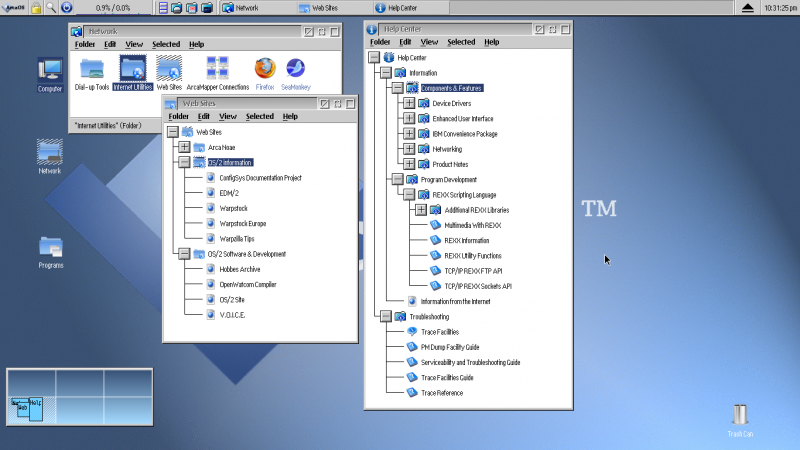
Task: Select OpenWatcom Compiler entry
Action: point(248,285)
